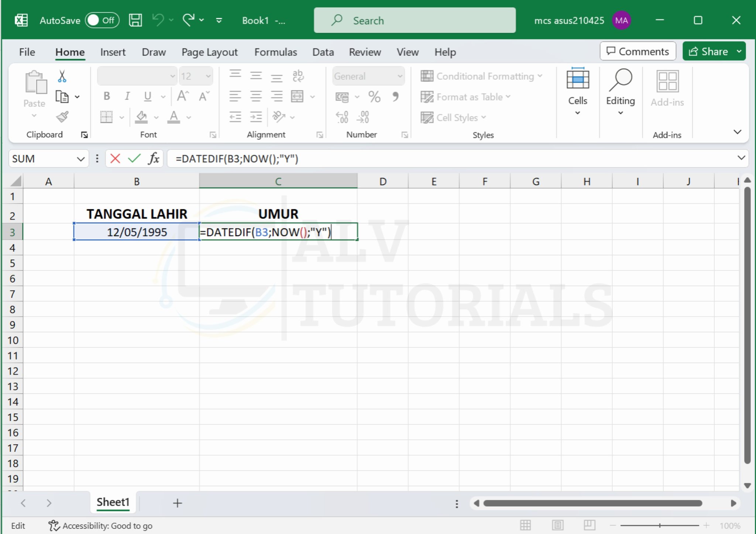Open the Insert ribbon tab
756x534 pixels.
[x=113, y=52]
